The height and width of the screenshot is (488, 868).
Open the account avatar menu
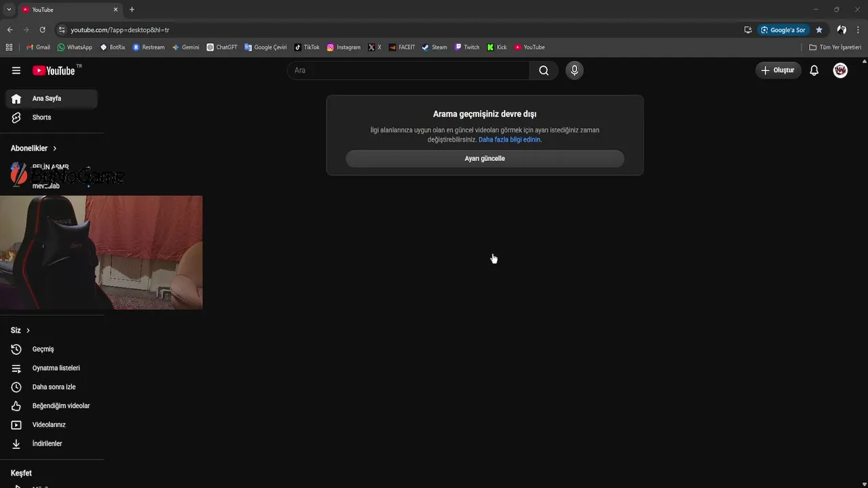[840, 70]
